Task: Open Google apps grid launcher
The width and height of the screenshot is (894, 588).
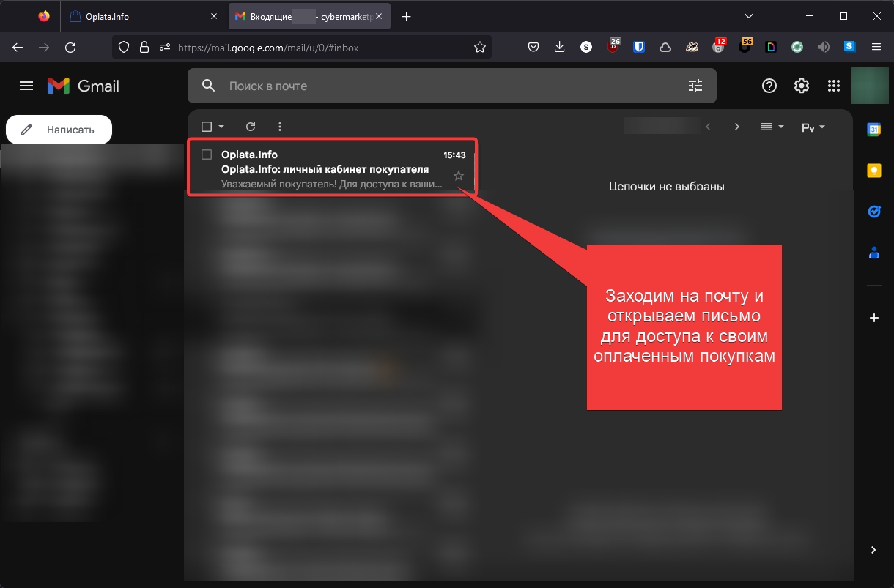Action: (833, 86)
